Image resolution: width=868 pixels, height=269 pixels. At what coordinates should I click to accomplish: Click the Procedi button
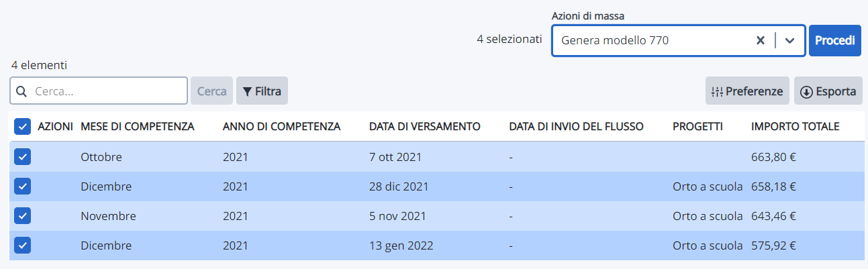835,40
